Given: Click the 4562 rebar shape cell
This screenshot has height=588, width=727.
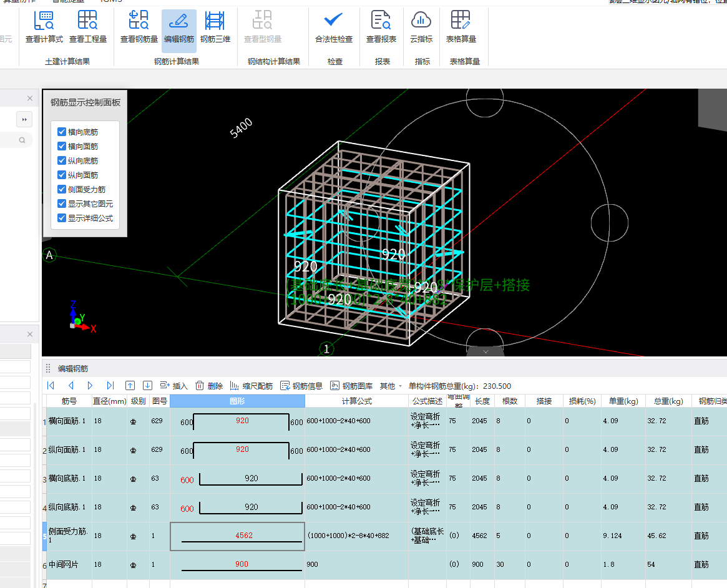Looking at the screenshot, I should click(237, 537).
